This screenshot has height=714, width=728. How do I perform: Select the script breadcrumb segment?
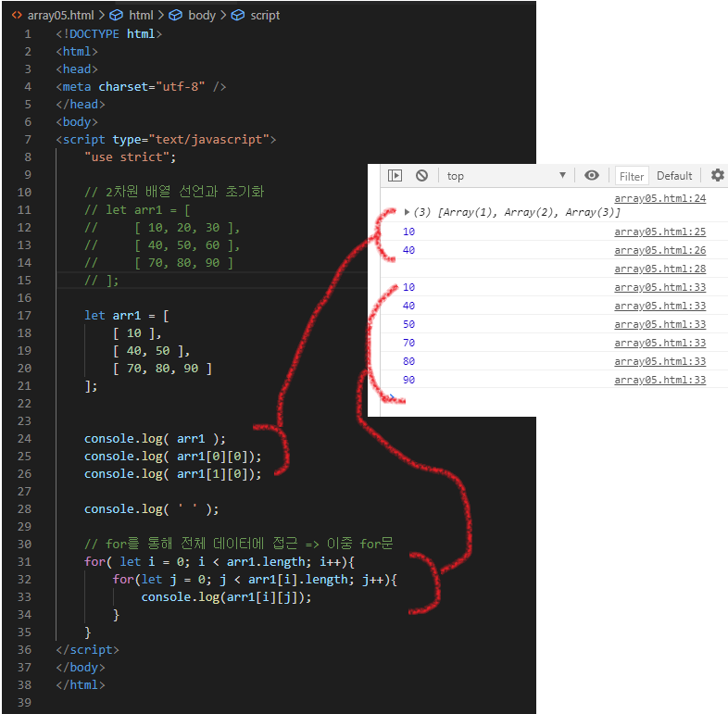(x=265, y=16)
